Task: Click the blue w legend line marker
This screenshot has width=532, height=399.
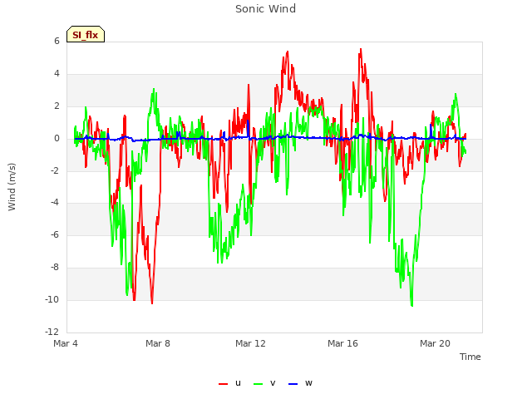Action: 293,384
